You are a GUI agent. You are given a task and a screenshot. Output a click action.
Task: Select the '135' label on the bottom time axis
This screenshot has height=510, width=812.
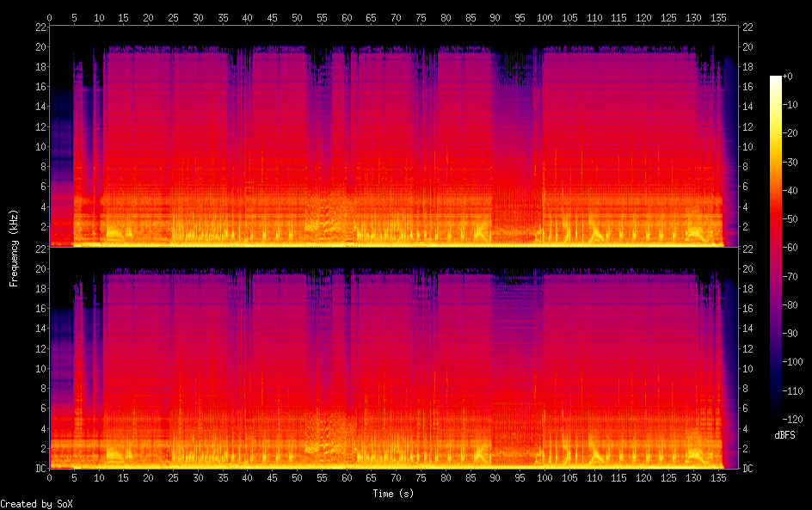(x=718, y=478)
